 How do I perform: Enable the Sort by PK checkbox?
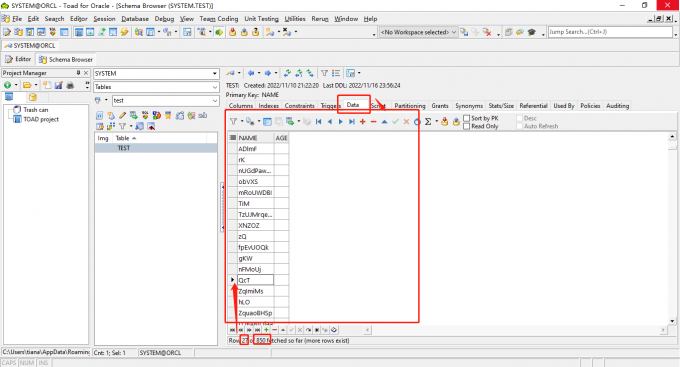coord(467,118)
